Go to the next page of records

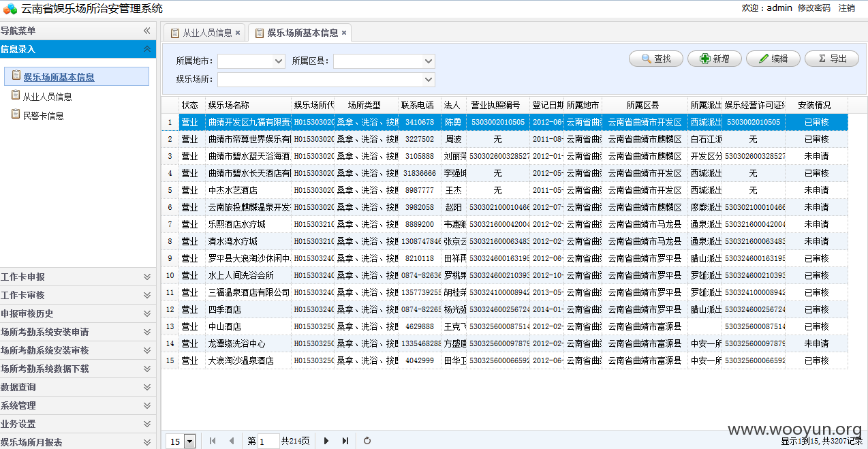(326, 441)
